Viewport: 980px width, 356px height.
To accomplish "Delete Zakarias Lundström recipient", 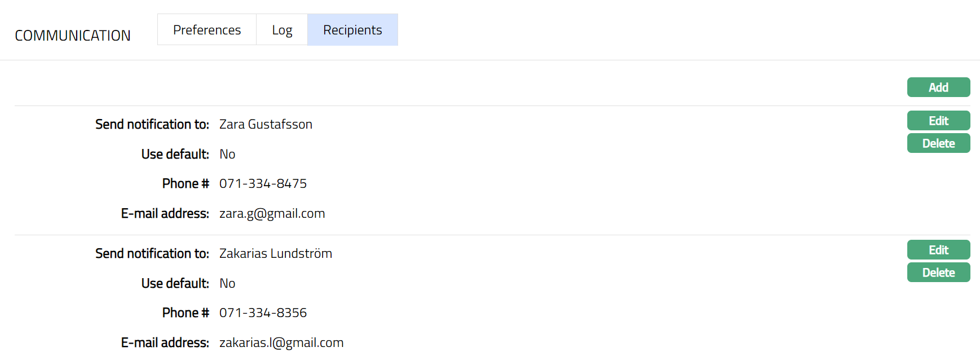I will [938, 273].
